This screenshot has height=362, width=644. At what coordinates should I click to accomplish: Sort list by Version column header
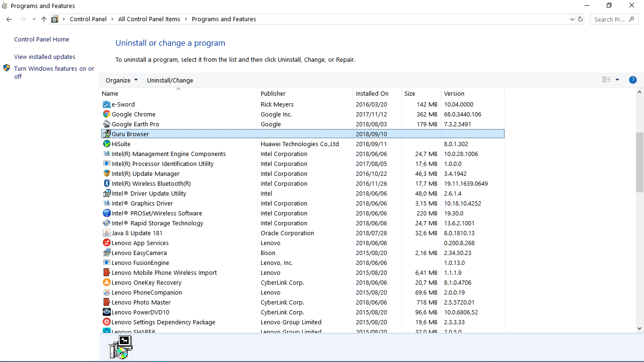click(472, 93)
